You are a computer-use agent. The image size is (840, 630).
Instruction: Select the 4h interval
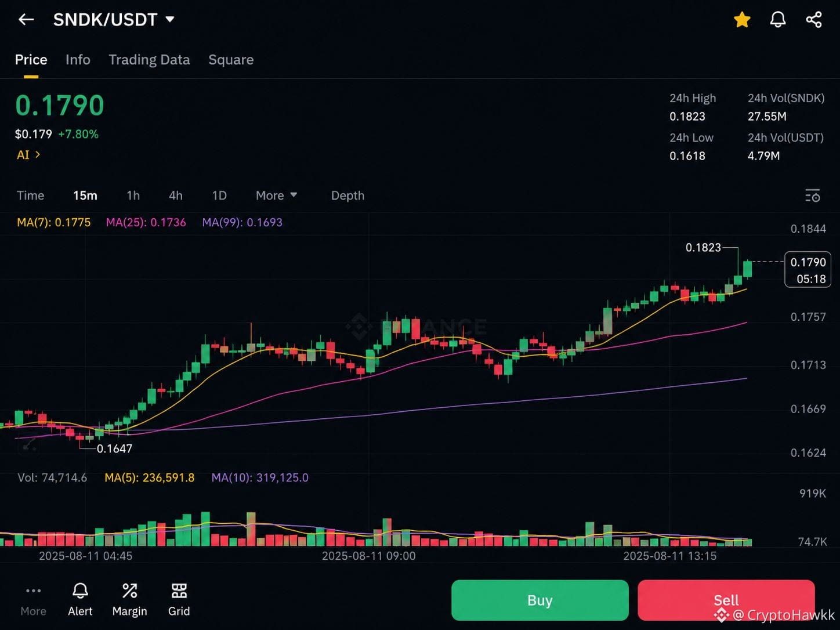176,195
